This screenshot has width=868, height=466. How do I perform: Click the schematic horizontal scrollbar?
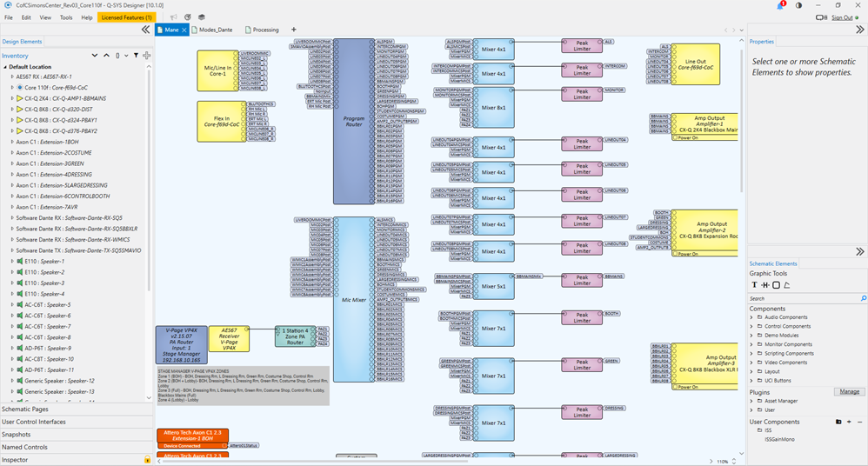pyautogui.click(x=316, y=461)
